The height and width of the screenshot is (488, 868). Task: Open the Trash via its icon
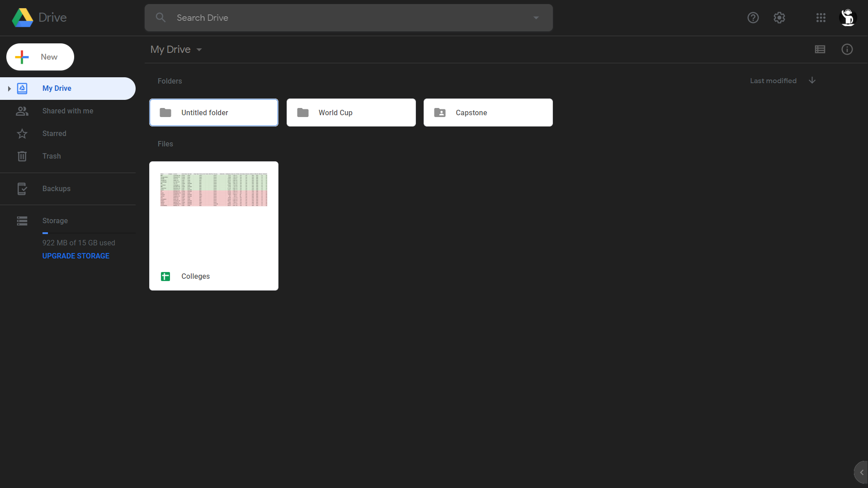point(22,156)
